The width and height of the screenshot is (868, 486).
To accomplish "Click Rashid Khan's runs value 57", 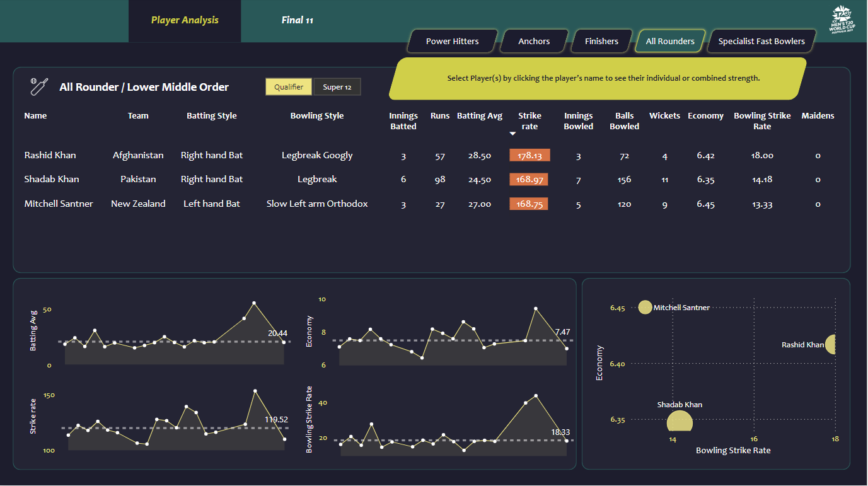I will click(x=440, y=156).
